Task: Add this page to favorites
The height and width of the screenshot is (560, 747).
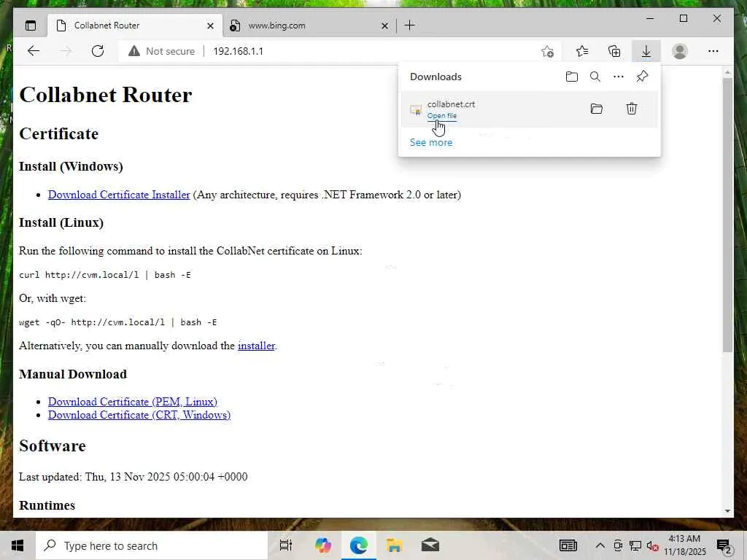Action: tap(547, 51)
